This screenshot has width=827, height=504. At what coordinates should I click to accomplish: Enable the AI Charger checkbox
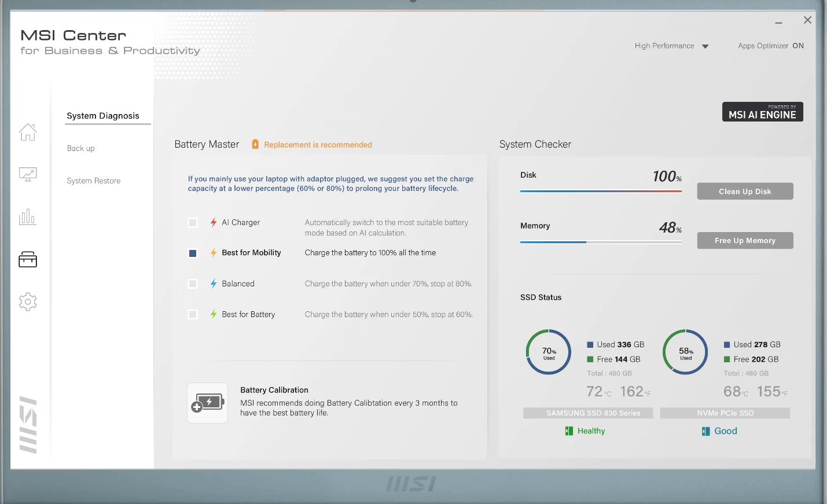[193, 223]
